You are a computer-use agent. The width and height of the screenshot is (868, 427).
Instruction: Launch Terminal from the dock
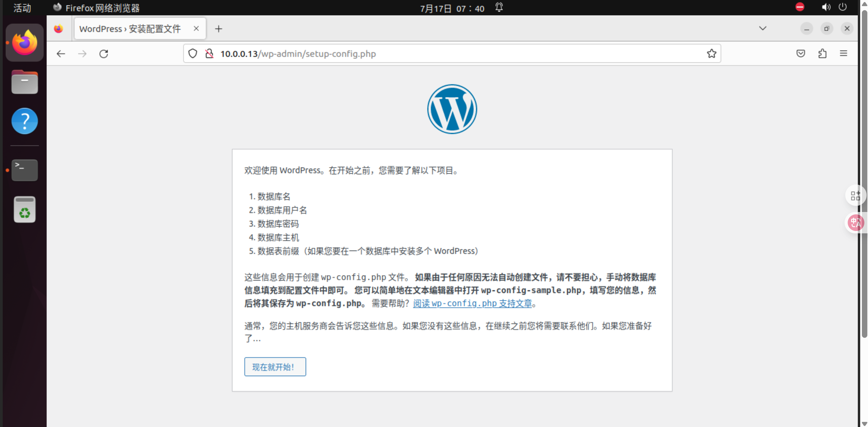point(25,170)
